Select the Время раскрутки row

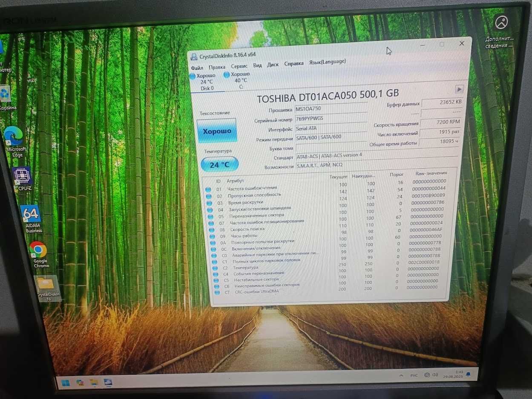tap(327, 200)
